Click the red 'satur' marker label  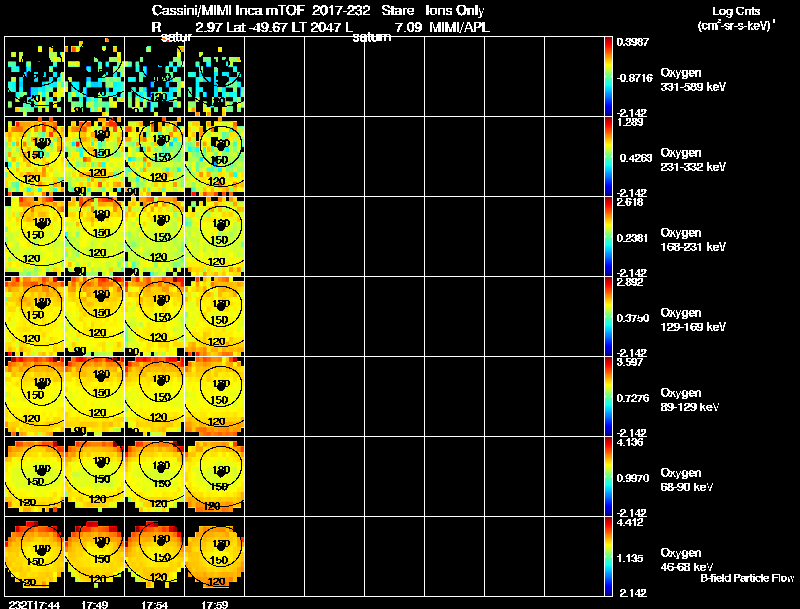point(177,37)
